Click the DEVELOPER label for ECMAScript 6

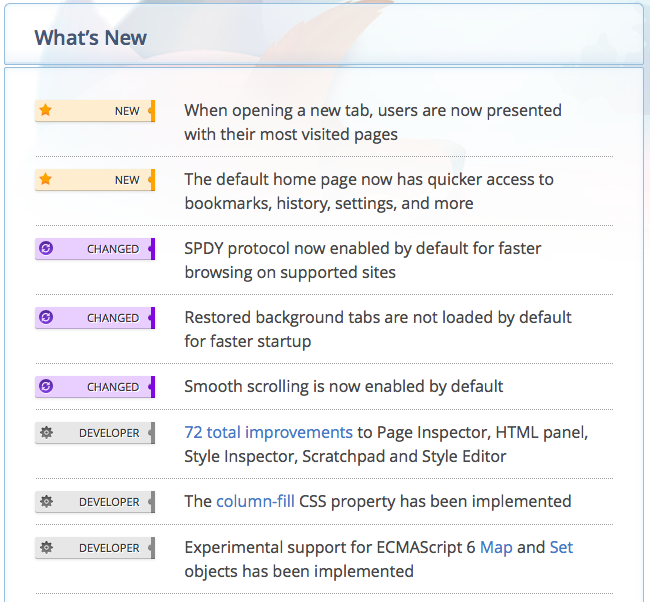pyautogui.click(x=109, y=548)
